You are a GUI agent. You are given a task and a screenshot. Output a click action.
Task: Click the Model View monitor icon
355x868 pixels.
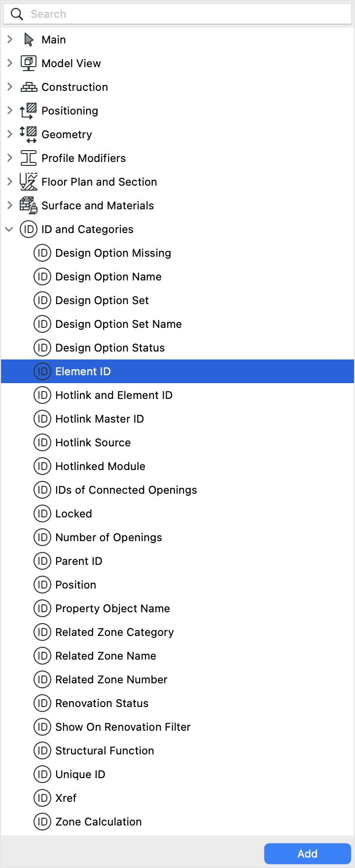[x=29, y=63]
